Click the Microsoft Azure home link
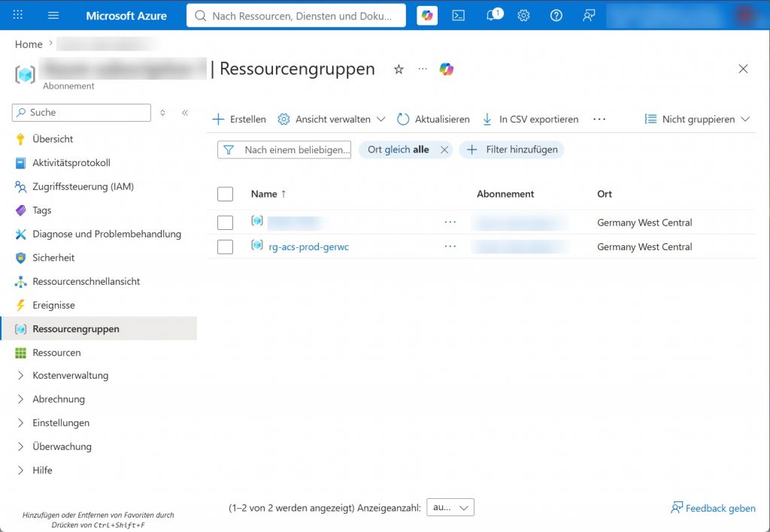 tap(126, 16)
